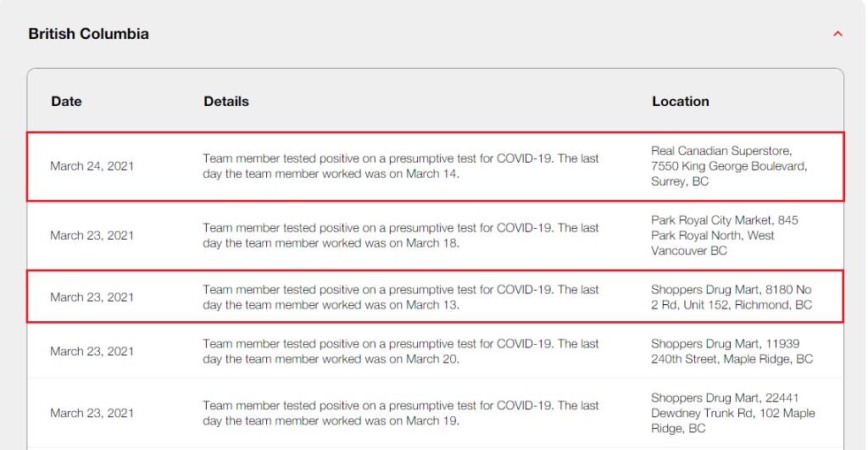The width and height of the screenshot is (868, 450).
Task: Select details mentioning last worked March 14
Action: pos(400,166)
